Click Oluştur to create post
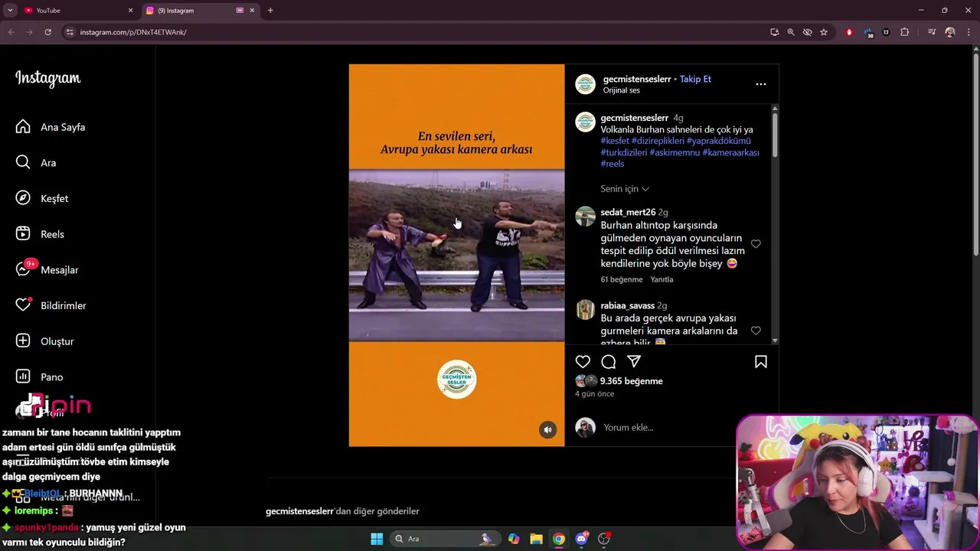 pos(45,341)
